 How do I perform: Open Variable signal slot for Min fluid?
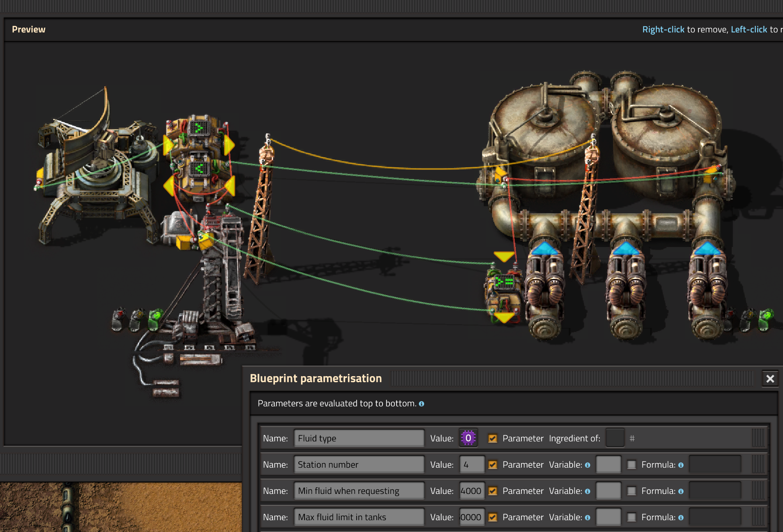(x=609, y=490)
